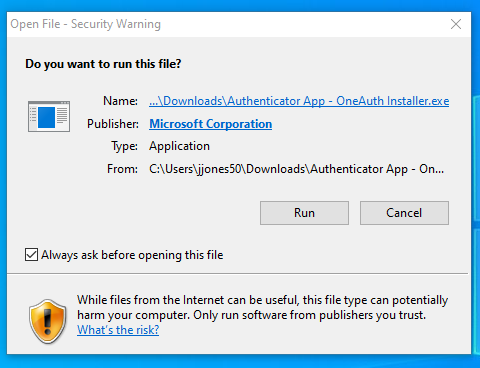Click the orange warning shield icon

point(48,322)
